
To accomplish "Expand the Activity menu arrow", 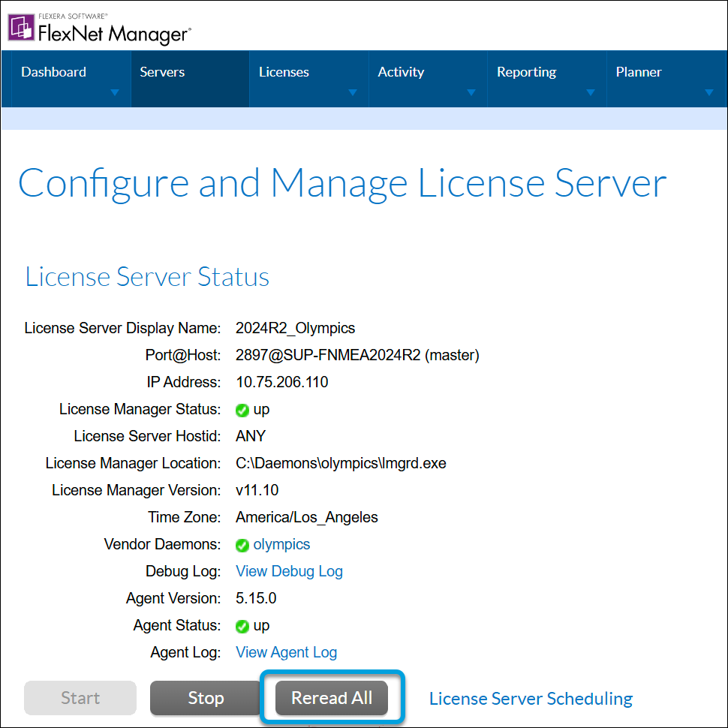I will click(471, 92).
